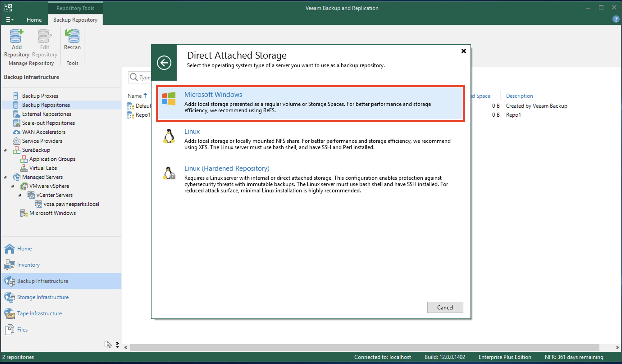Click 'Enterprise Plus Edition' in status bar
622x364 pixels.
505,357
